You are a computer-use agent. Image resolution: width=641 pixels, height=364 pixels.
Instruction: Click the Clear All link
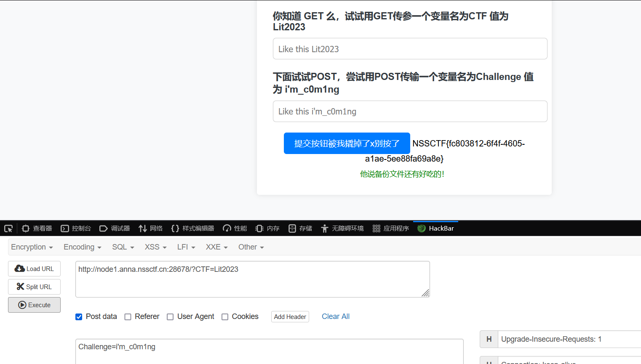click(x=336, y=316)
